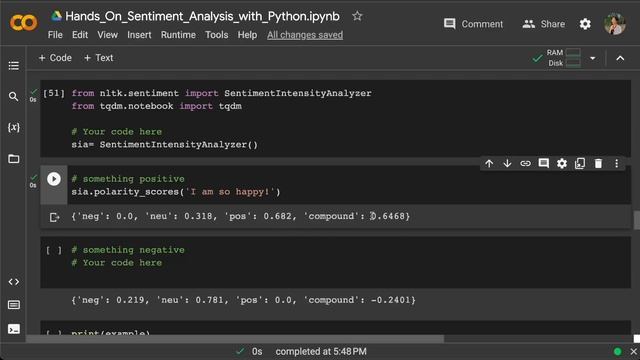
Task: Click the second '# Your code here' line
Action: coord(117,263)
